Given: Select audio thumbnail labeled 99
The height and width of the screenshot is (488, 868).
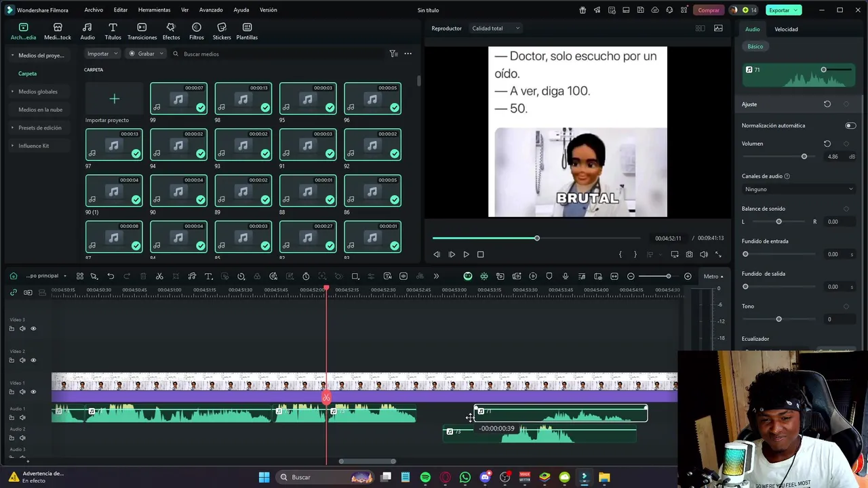Looking at the screenshot, I should point(178,98).
